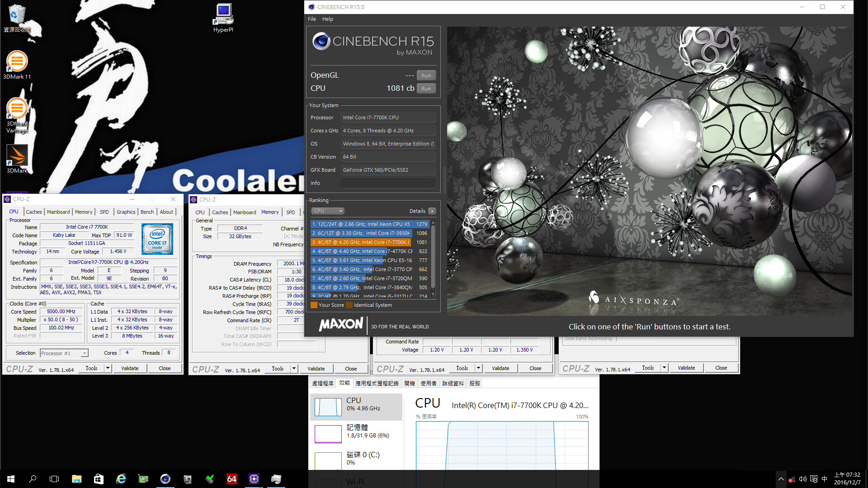Screen dimensions: 868x488
Task: Open Task View on the taskbar
Action: click(54, 479)
